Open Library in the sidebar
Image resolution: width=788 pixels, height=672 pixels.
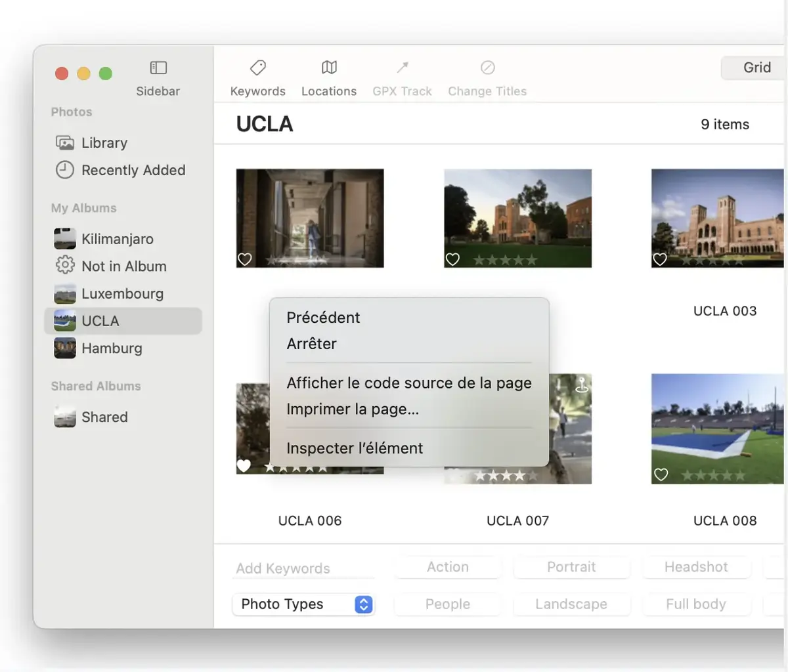104,143
